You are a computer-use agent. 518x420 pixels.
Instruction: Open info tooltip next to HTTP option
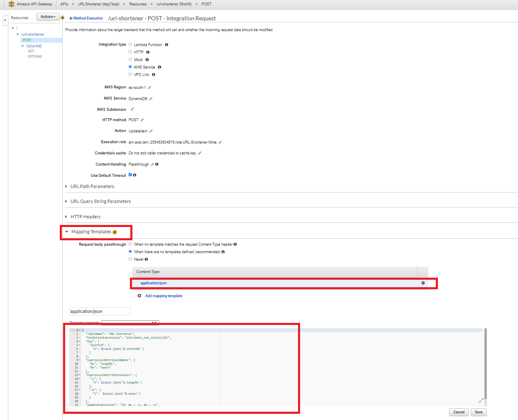(x=148, y=52)
